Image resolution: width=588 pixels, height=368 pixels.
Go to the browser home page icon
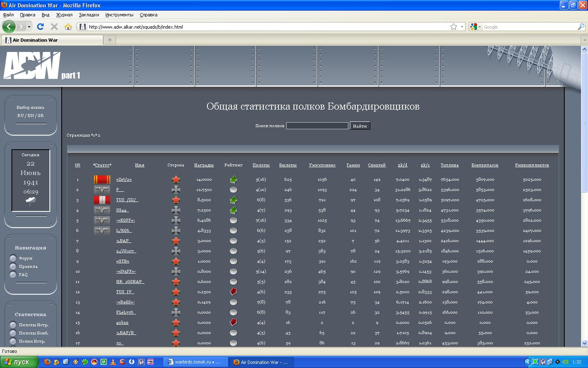(68, 27)
